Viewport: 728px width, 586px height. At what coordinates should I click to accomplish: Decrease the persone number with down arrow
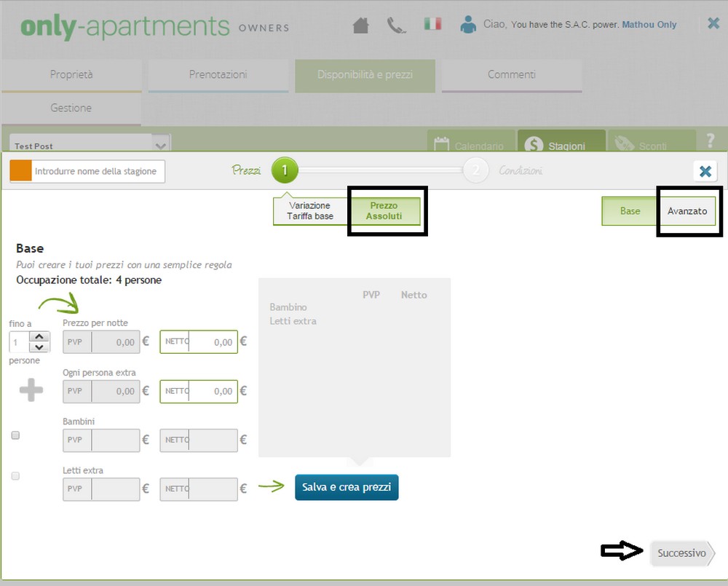[x=41, y=347]
